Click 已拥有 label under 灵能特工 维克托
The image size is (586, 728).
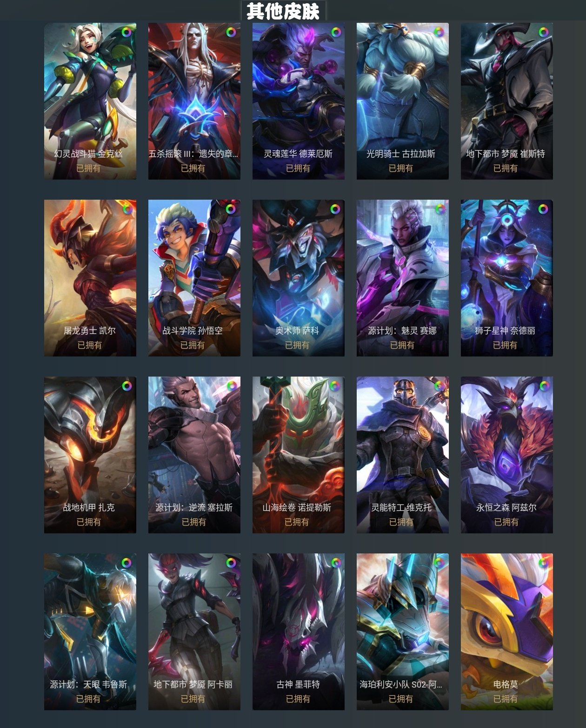(401, 522)
